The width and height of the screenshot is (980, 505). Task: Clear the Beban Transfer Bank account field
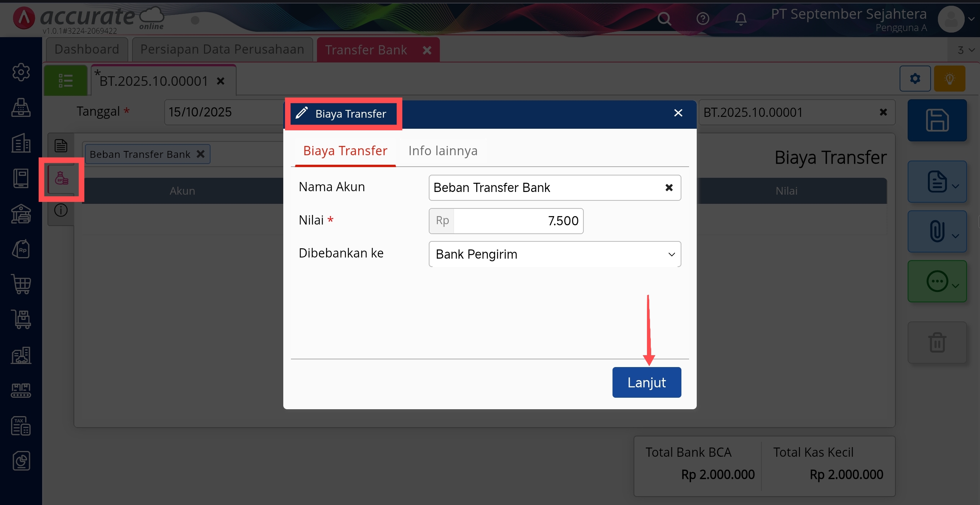coord(669,187)
